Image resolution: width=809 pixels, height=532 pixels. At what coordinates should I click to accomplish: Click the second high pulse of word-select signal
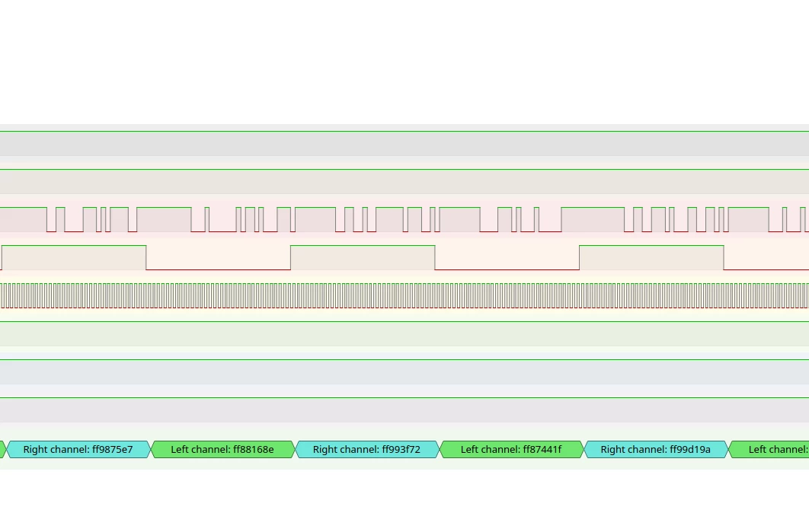pyautogui.click(x=363, y=257)
